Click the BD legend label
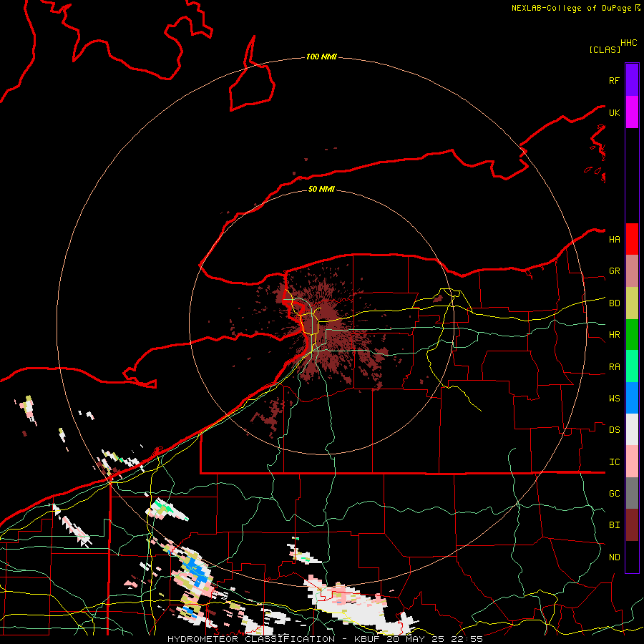 point(614,303)
